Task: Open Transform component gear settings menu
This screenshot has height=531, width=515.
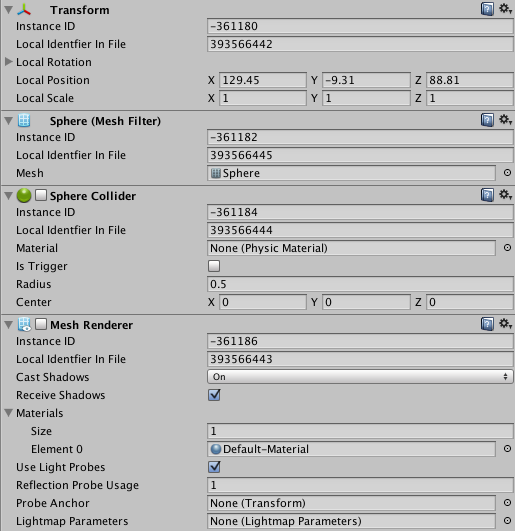Action: click(505, 9)
